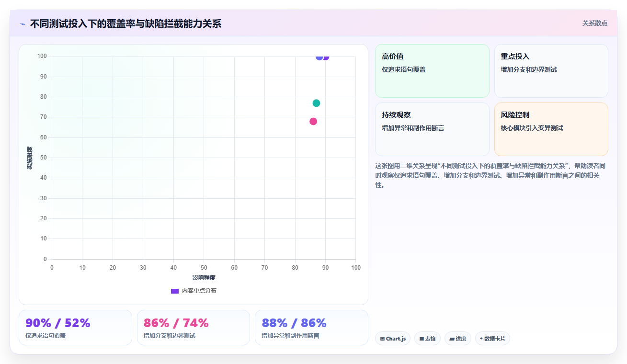The height and width of the screenshot is (364, 627).
Task: Open the 高价值 card
Action: tap(432, 71)
